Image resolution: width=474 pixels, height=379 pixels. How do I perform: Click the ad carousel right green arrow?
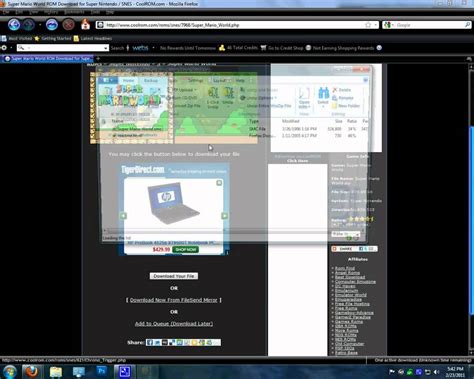225,216
